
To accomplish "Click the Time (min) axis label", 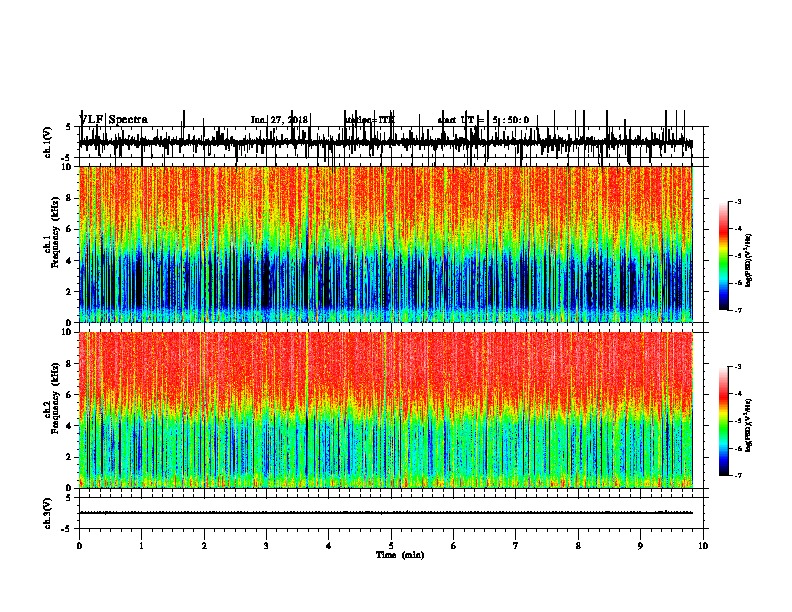I will tap(400, 555).
